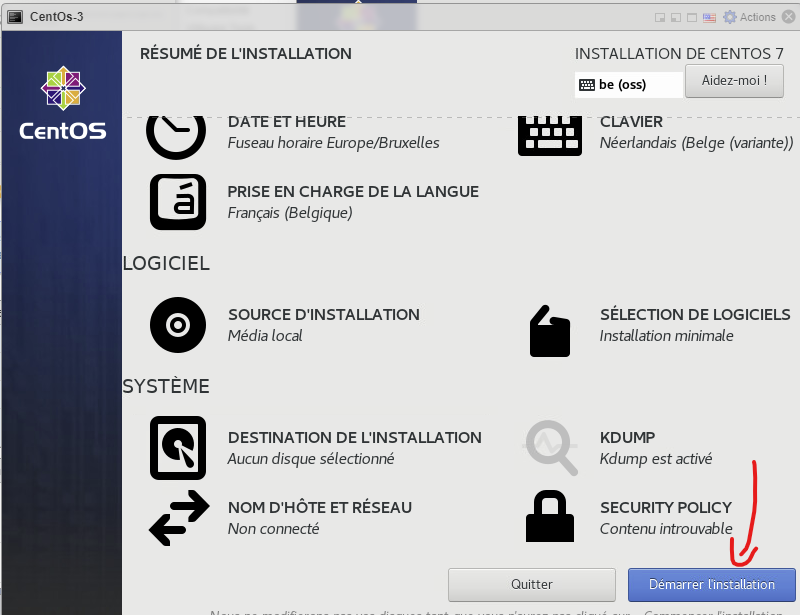This screenshot has width=800, height=615.
Task: Click the be (oss) keyboard layout indicator
Action: (x=628, y=84)
